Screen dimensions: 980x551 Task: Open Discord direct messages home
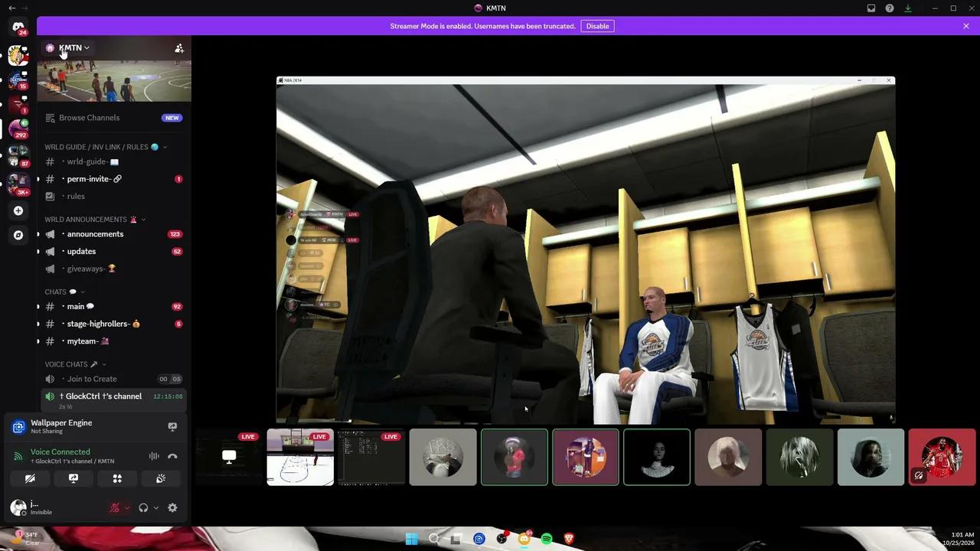point(18,27)
